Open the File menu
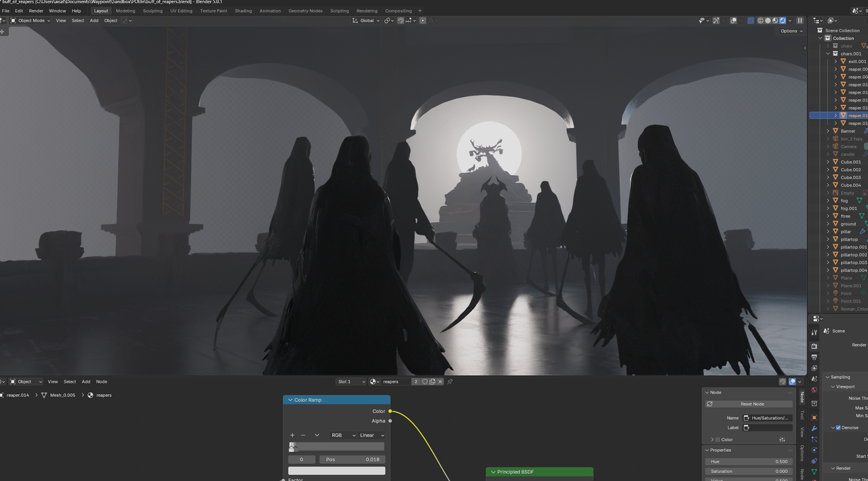The height and width of the screenshot is (481, 868). click(x=5, y=11)
